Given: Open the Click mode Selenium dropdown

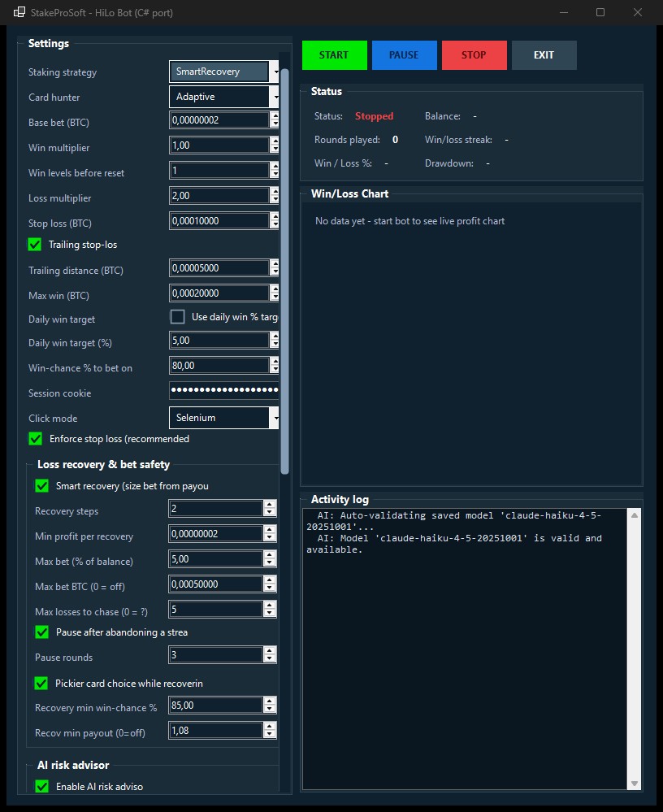Looking at the screenshot, I should pyautogui.click(x=223, y=418).
